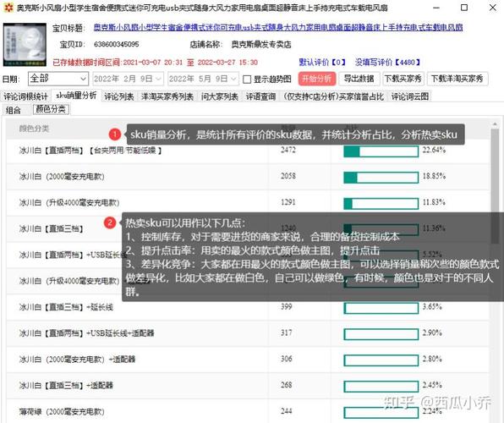
Task: Open the end date picker 2022年5月9日
Action: click(203, 79)
